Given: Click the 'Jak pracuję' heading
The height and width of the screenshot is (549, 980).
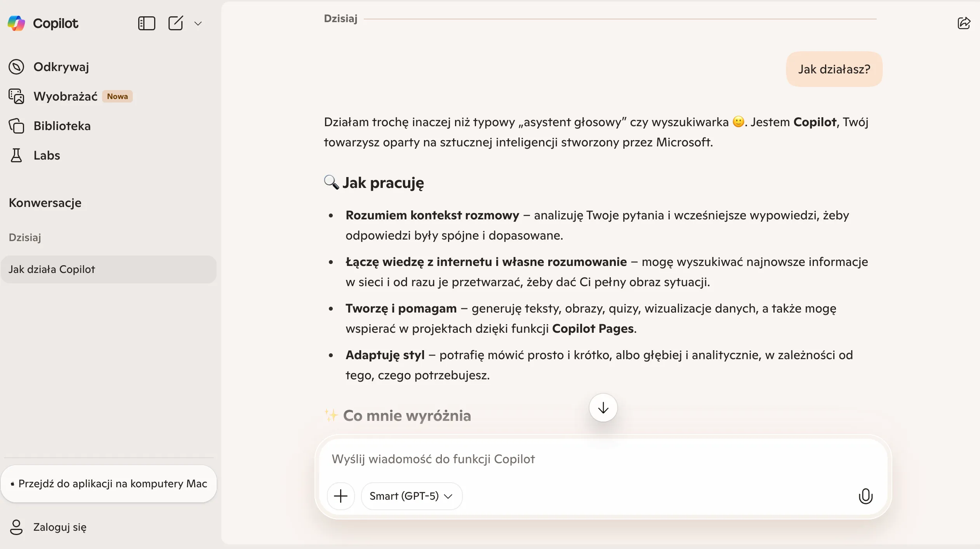Looking at the screenshot, I should pos(383,182).
